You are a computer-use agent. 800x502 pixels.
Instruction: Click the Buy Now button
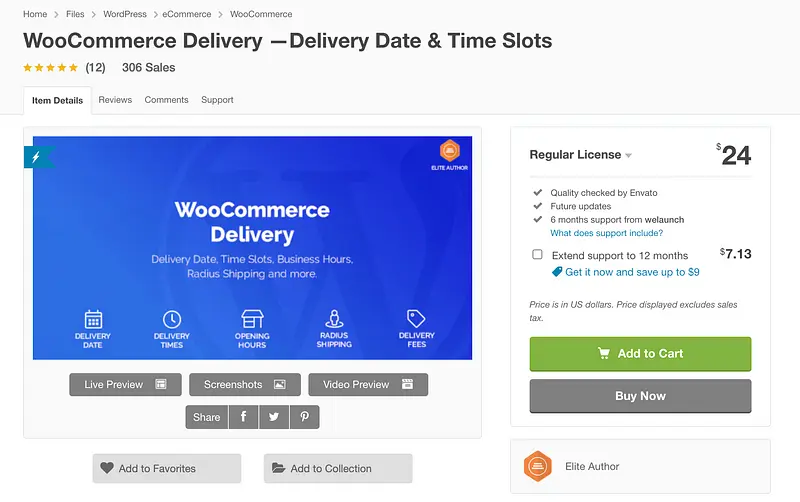click(640, 396)
